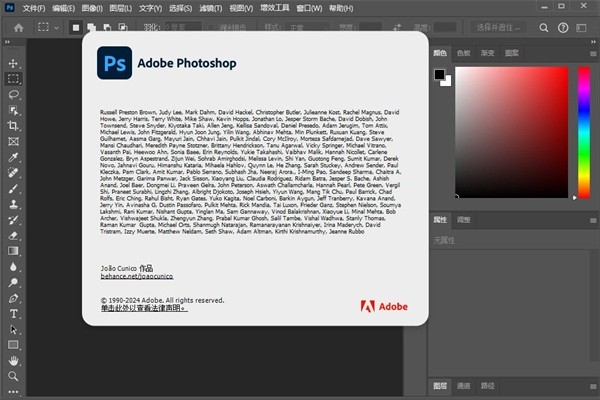
Task: Choose Add to Selection mode
Action: 91,28
